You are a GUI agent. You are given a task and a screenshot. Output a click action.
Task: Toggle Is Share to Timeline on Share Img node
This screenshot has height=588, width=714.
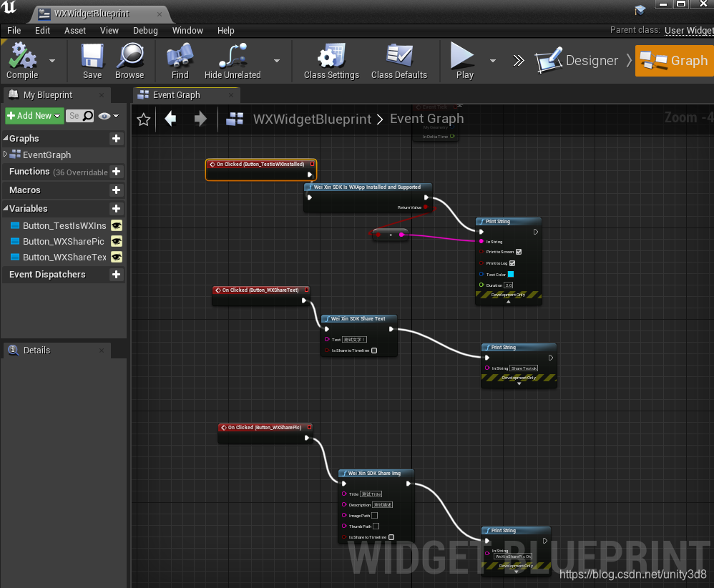coord(391,537)
